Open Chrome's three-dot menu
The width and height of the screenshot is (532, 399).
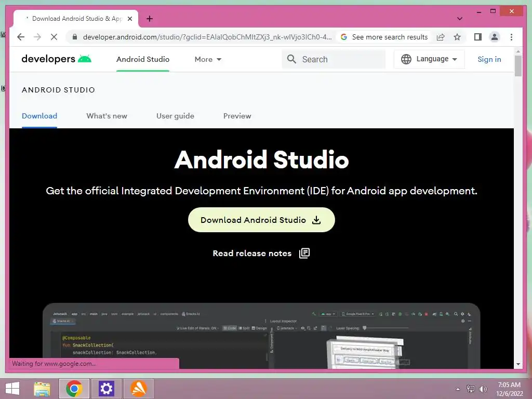pos(511,37)
